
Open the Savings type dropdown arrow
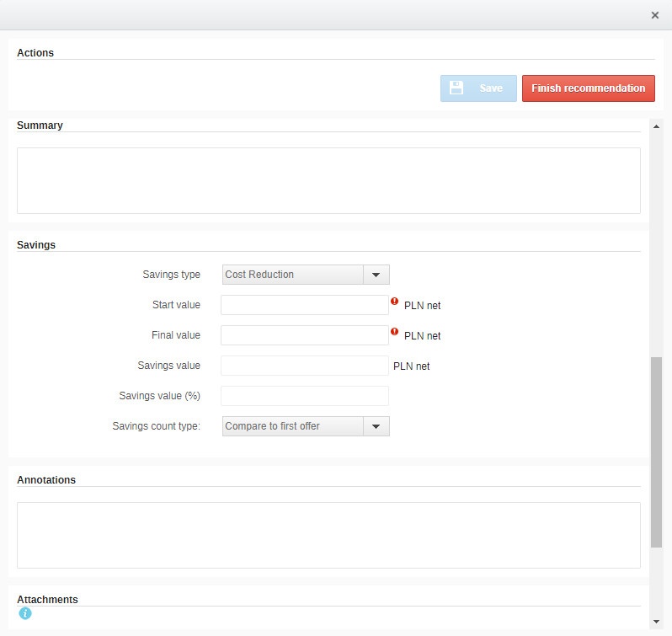tap(376, 275)
